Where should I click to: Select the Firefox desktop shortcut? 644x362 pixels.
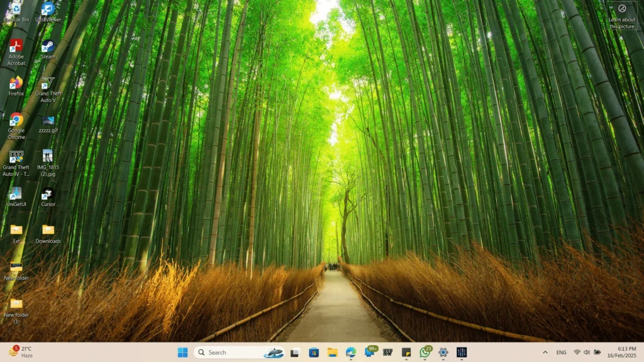[x=16, y=86]
